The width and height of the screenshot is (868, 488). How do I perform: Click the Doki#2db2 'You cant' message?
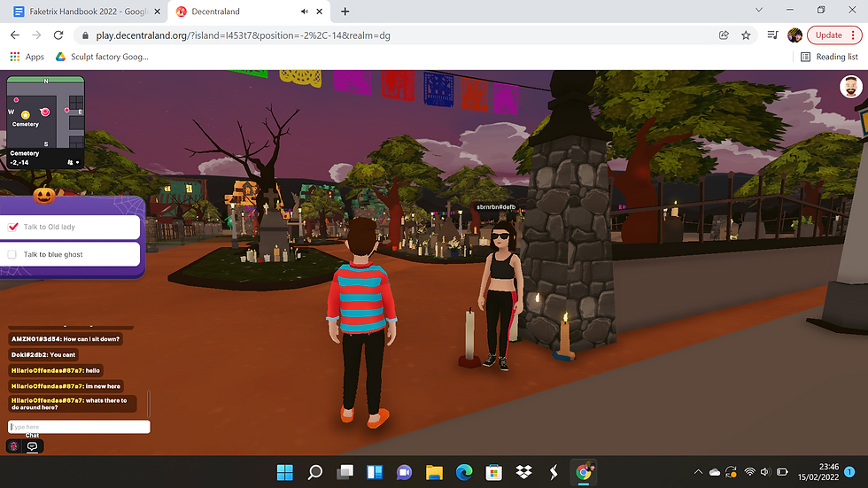click(x=43, y=354)
